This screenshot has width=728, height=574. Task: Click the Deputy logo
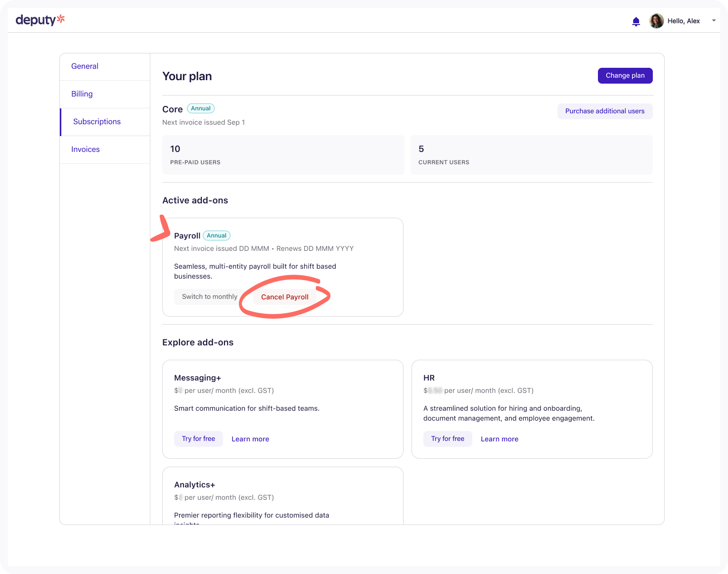pos(40,20)
